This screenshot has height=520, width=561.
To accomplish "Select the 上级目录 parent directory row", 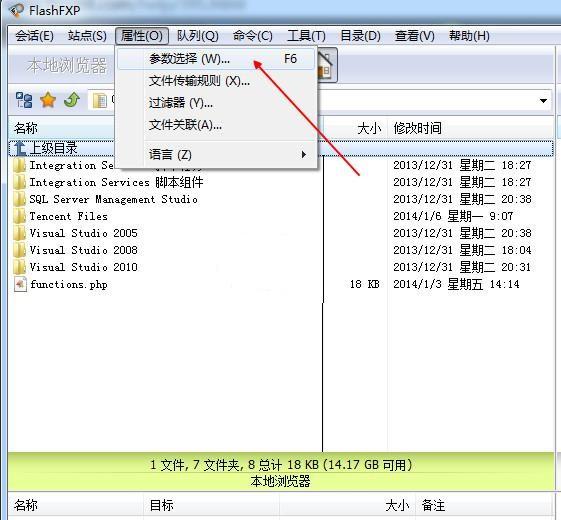I will [x=281, y=148].
